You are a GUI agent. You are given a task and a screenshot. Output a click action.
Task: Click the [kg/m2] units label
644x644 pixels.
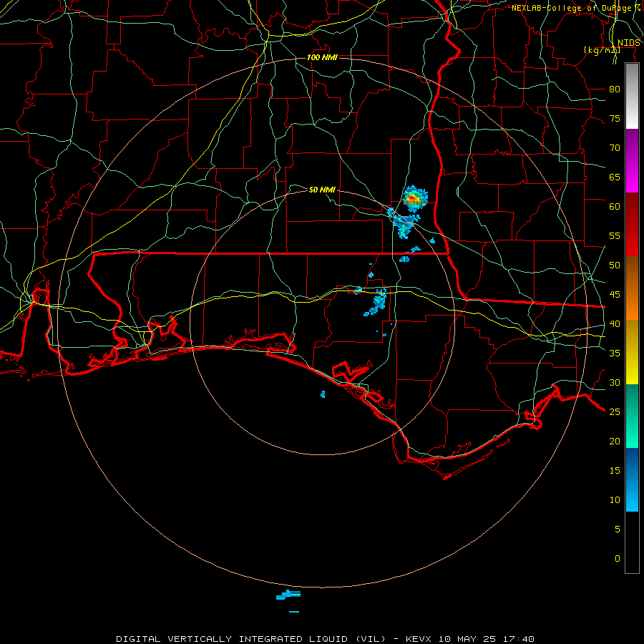click(602, 50)
